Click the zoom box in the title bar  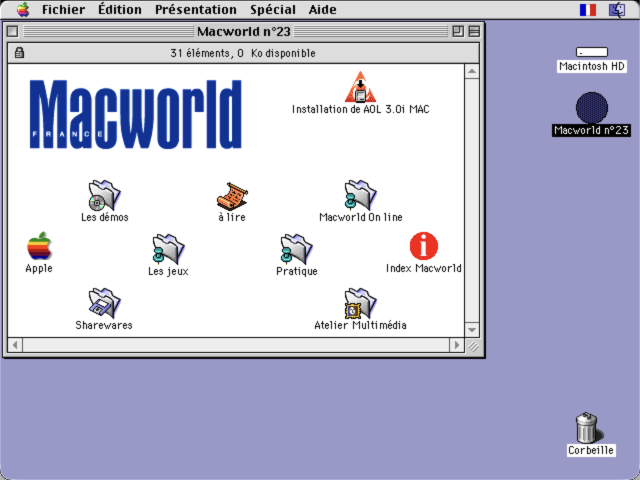tap(458, 31)
